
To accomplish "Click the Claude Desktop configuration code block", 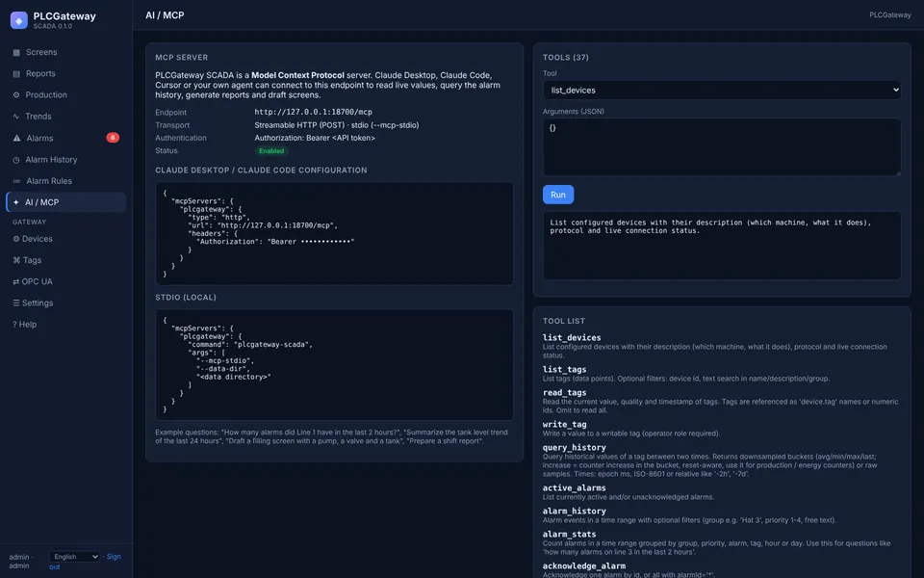I will tap(334, 233).
